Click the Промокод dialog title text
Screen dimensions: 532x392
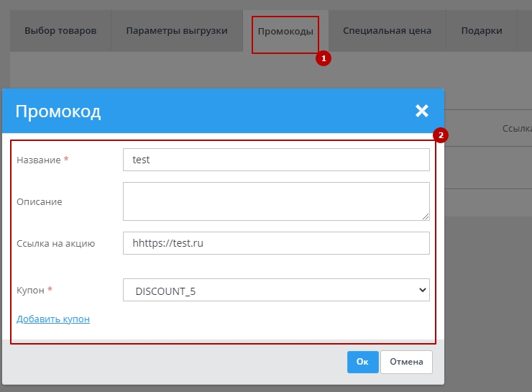(x=58, y=111)
